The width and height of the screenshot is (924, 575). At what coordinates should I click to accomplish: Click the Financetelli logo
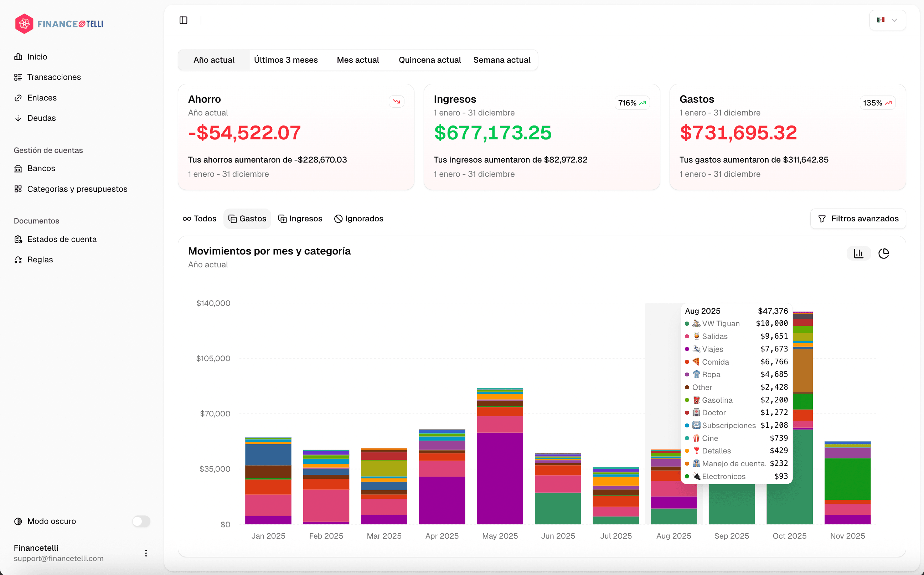(x=59, y=24)
